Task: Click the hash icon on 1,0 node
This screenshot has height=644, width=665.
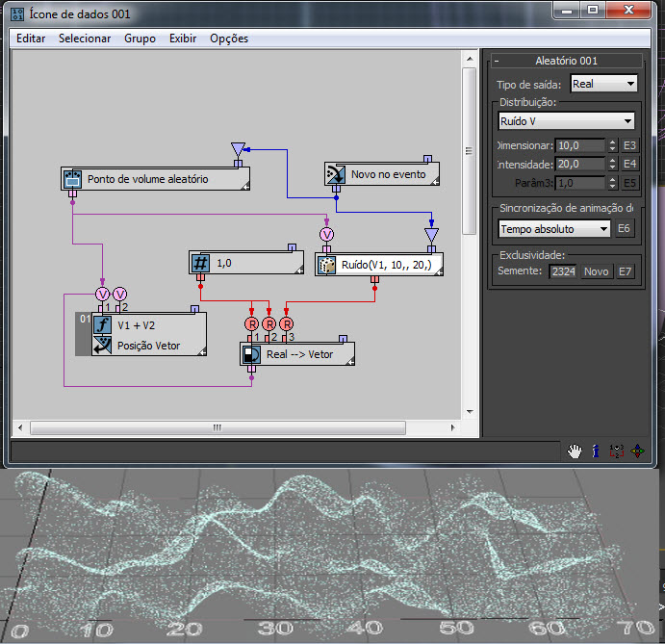Action: point(200,264)
